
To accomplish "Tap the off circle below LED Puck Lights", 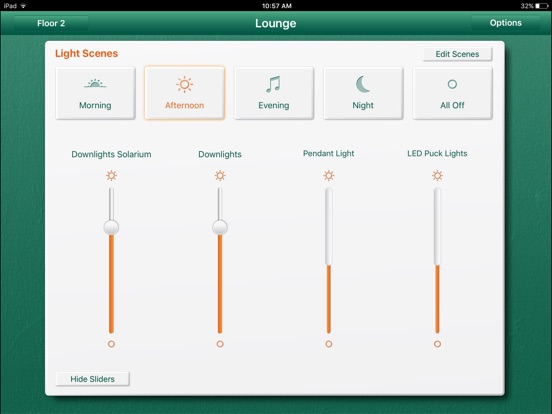I will (x=437, y=344).
